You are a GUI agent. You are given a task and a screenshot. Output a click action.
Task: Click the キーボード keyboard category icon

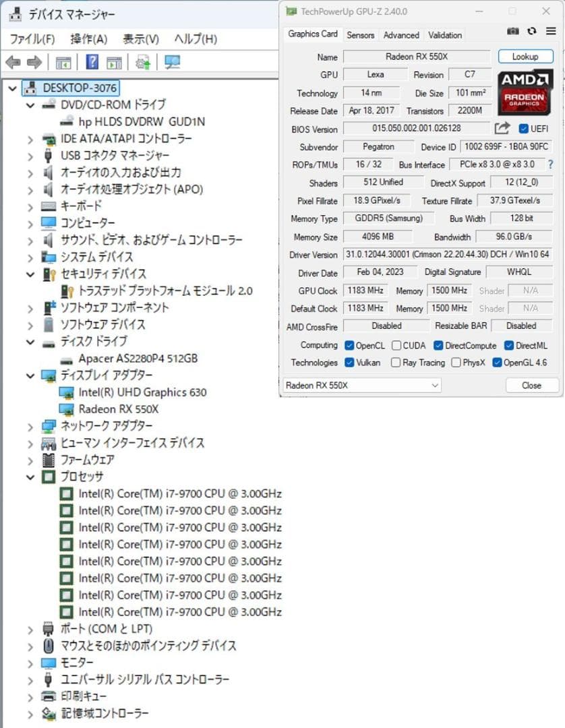49,206
